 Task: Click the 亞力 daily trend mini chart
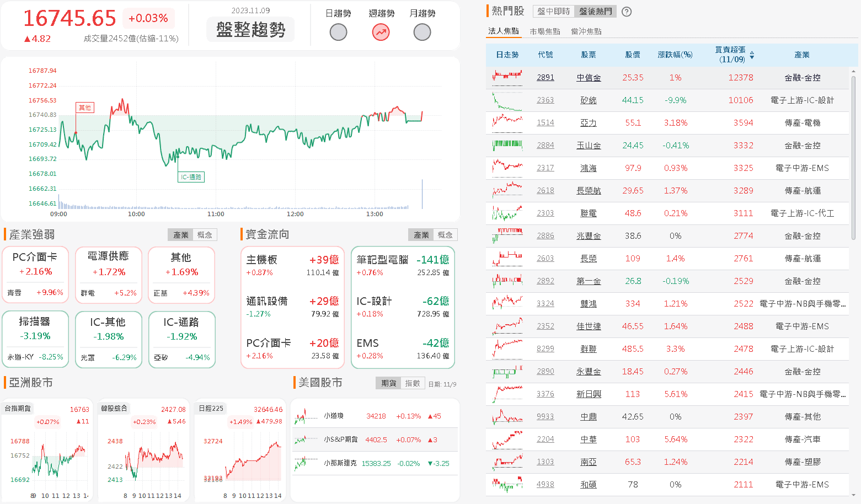point(507,123)
